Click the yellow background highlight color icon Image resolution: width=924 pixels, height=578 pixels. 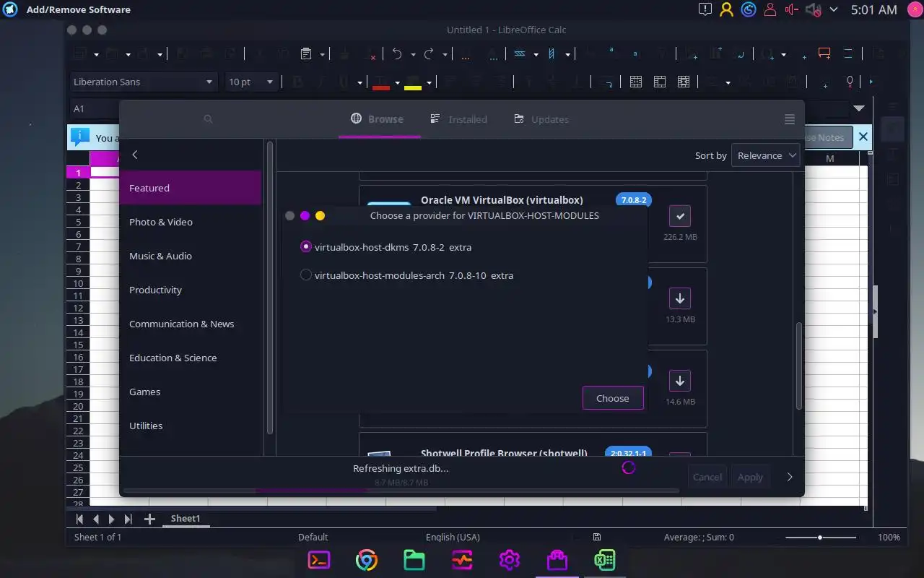(x=413, y=82)
